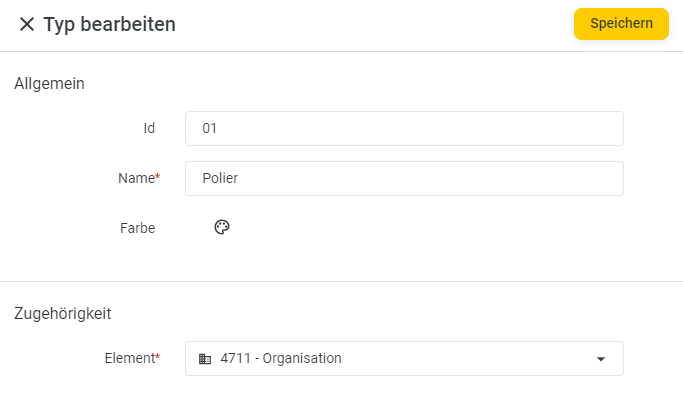Save changes with the Speichern button
This screenshot has width=683, height=397.
[621, 24]
